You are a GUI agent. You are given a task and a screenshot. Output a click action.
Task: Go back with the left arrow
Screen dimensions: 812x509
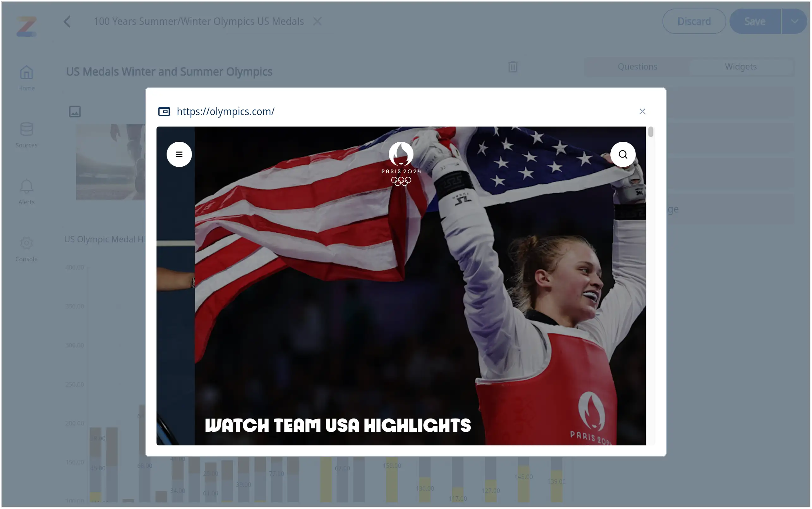[67, 22]
